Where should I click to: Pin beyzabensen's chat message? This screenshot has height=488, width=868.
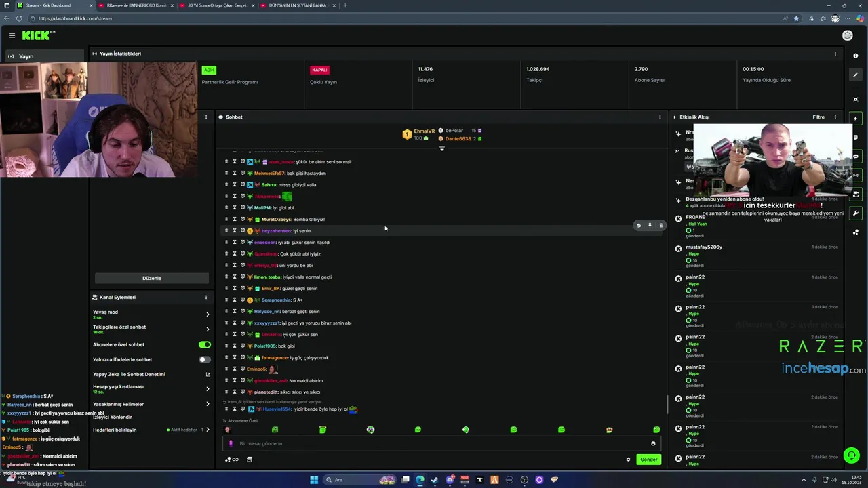click(650, 226)
